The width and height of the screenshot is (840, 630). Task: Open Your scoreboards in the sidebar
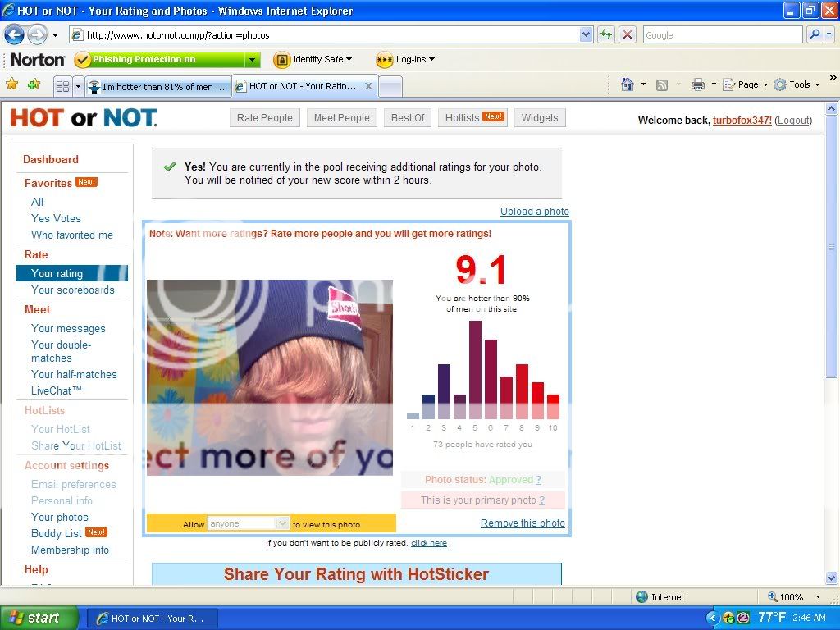point(72,290)
